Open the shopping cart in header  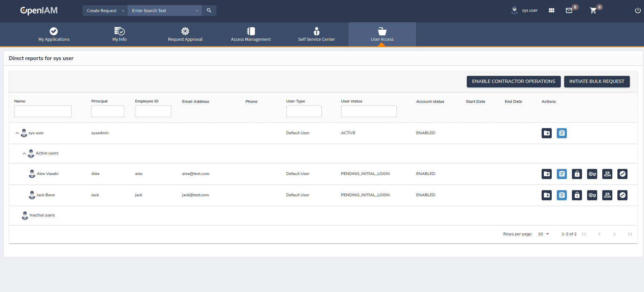coord(593,11)
